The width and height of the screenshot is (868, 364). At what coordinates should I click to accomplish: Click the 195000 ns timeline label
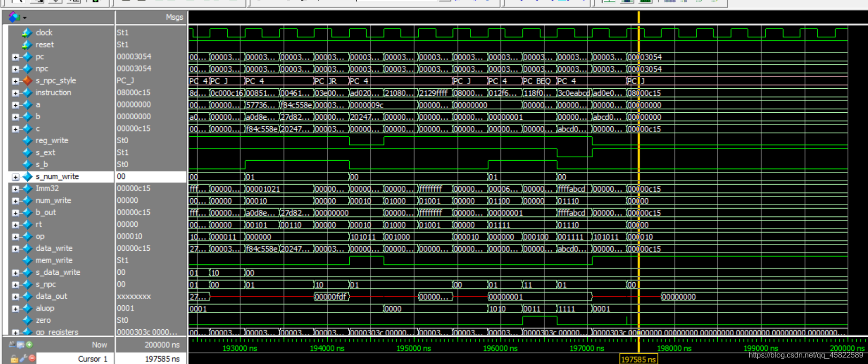tap(414, 349)
